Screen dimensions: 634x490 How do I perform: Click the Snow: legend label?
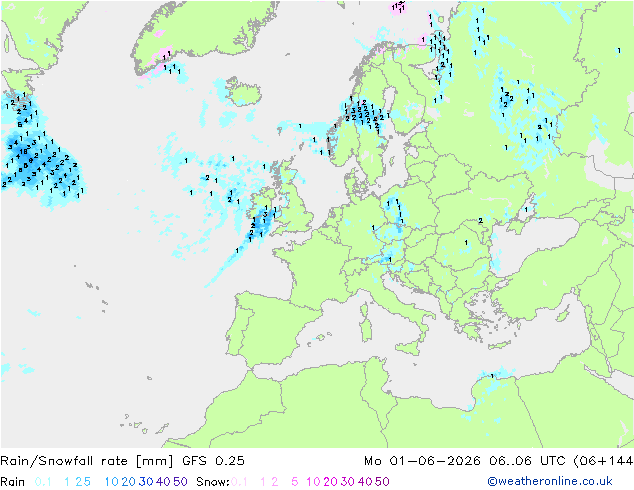coord(213,482)
